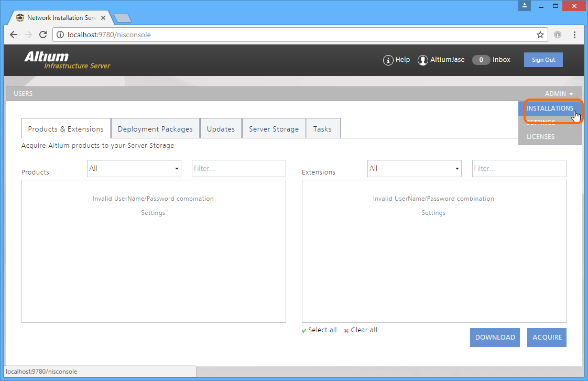Click the Inbox count badge
The height and width of the screenshot is (381, 588).
481,60
